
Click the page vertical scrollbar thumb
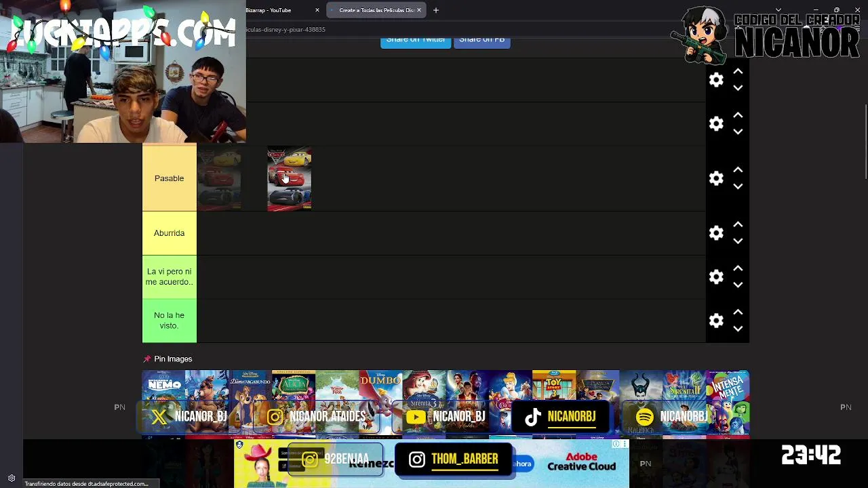[865, 142]
